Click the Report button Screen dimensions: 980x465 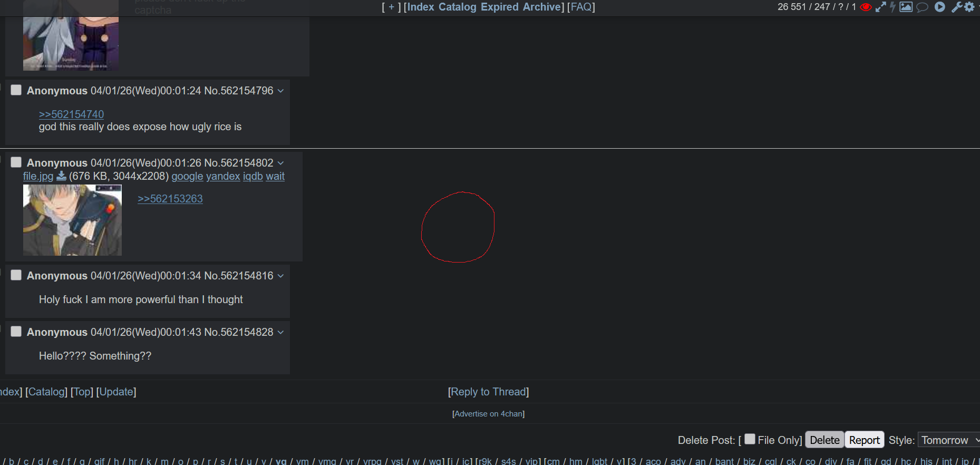865,440
